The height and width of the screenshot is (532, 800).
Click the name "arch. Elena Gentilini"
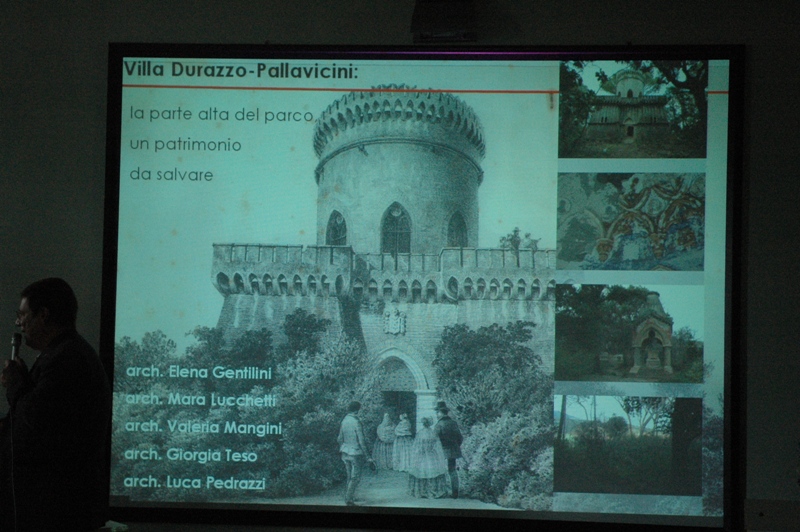[199, 372]
